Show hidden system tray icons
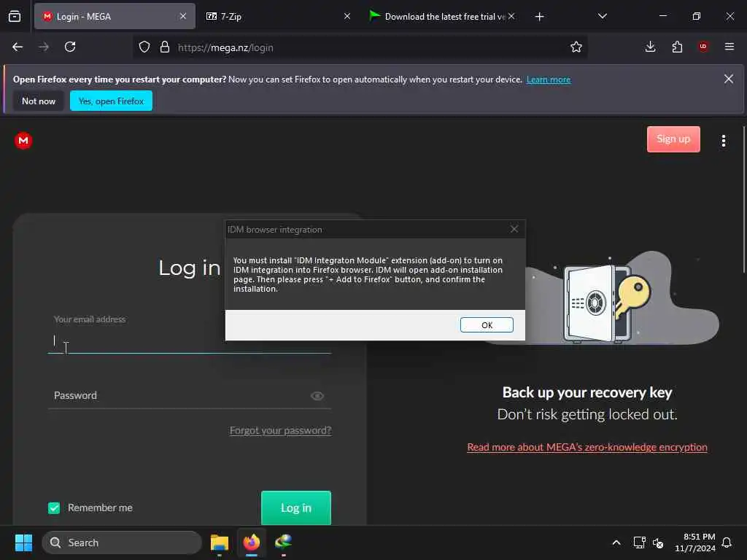The height and width of the screenshot is (560, 747). tap(616, 542)
